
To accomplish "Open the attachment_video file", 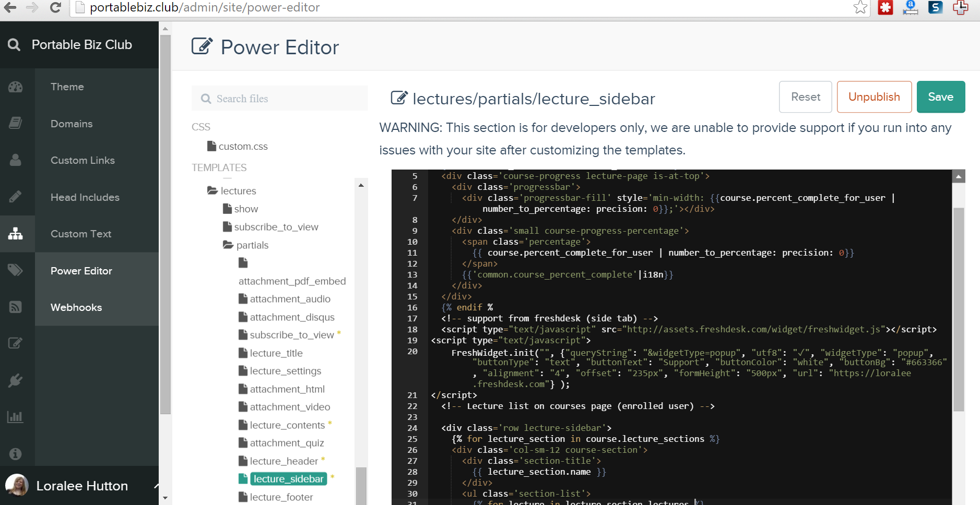I will tap(290, 407).
